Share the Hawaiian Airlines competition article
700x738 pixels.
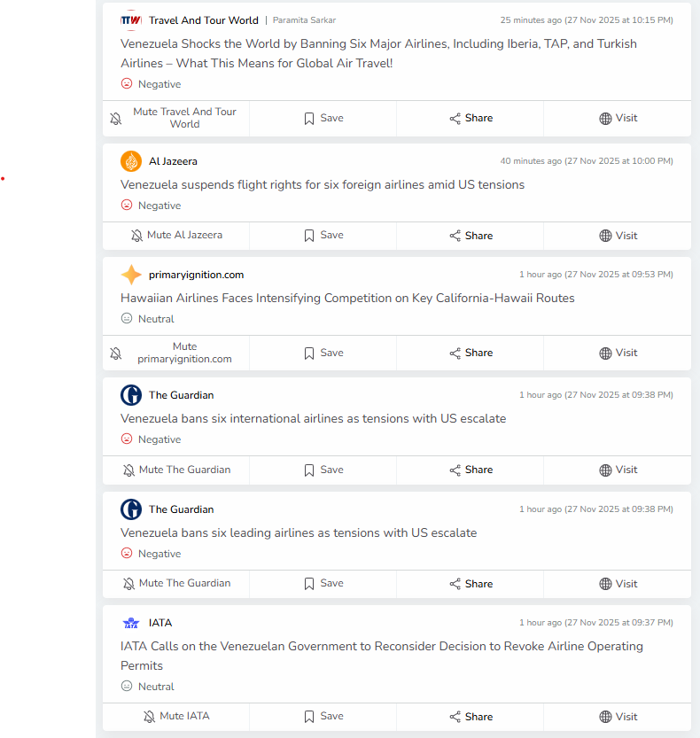471,353
